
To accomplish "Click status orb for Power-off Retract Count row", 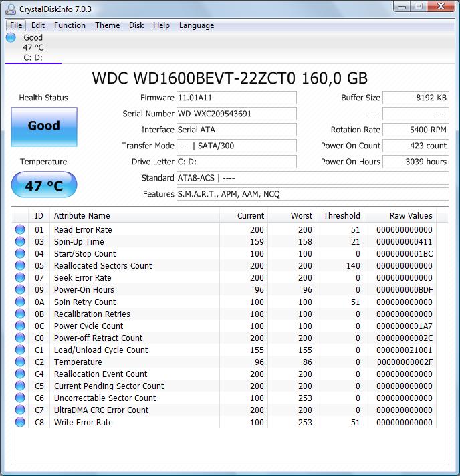I will point(20,338).
